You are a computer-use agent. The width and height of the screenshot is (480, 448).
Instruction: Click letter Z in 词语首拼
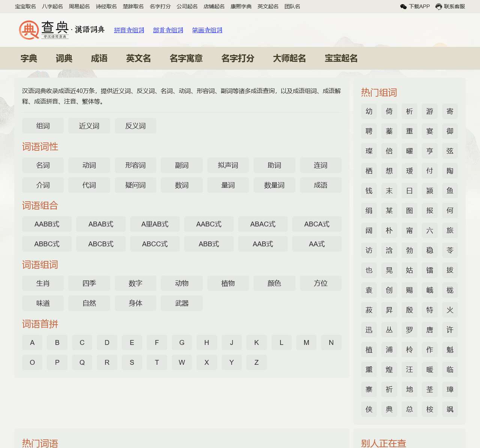256,363
